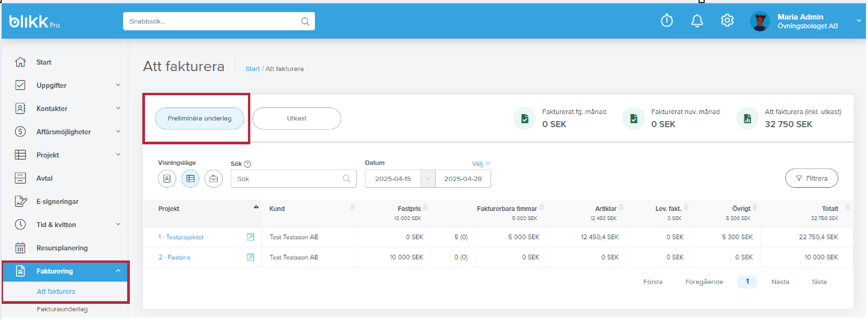Viewport: 868px width, 320px height.
Task: Click magnifier icon in Sök field
Action: coord(347,179)
